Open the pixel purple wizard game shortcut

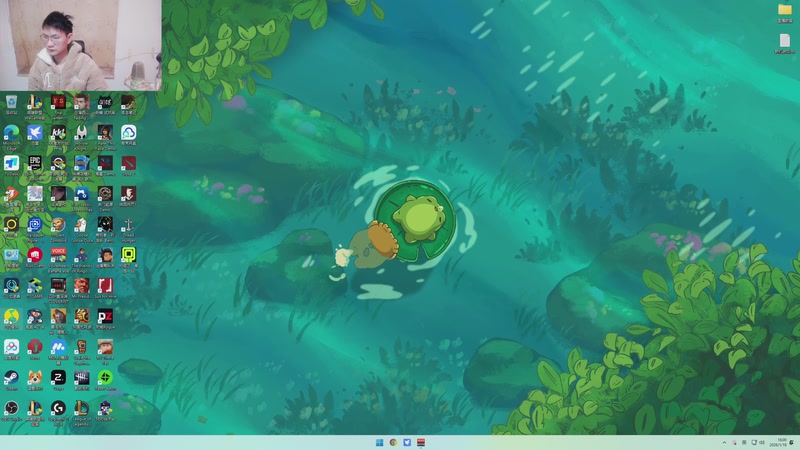pos(105,410)
